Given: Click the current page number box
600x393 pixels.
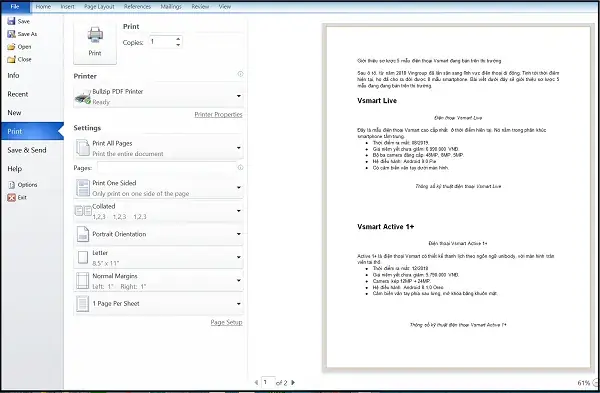Looking at the screenshot, I should coord(268,382).
